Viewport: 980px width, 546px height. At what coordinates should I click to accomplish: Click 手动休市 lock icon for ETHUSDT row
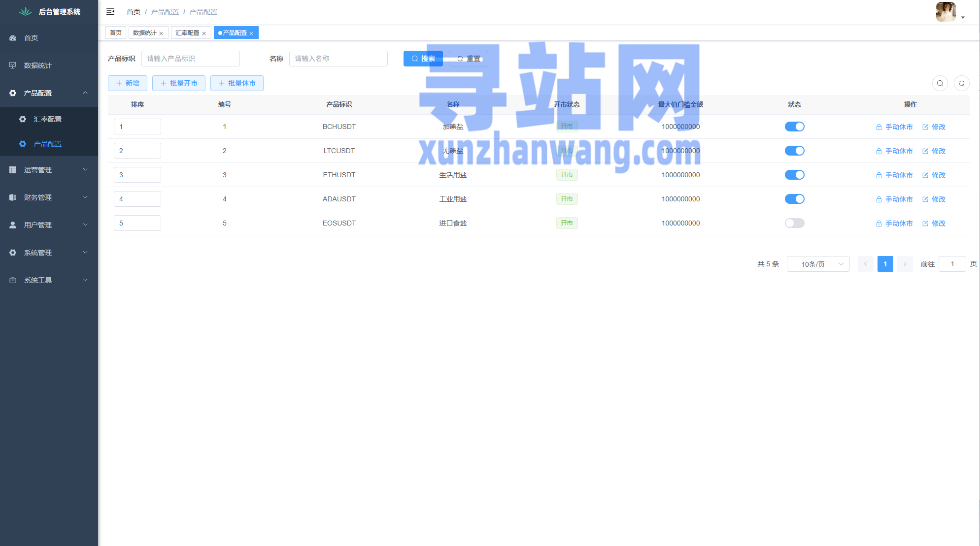tap(879, 175)
